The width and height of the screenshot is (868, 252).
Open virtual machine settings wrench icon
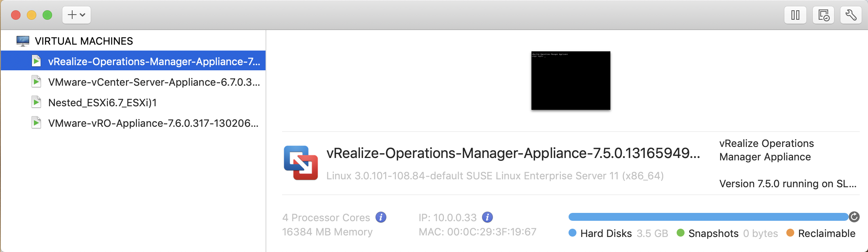851,15
